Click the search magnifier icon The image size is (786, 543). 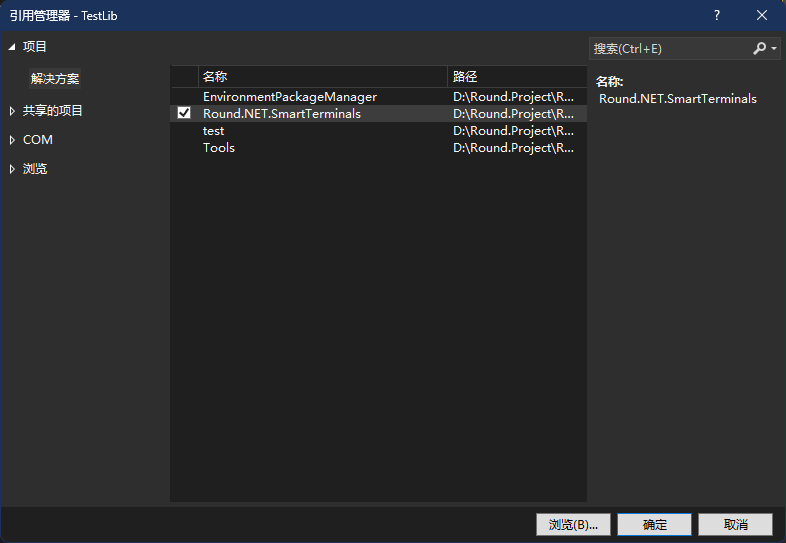759,48
